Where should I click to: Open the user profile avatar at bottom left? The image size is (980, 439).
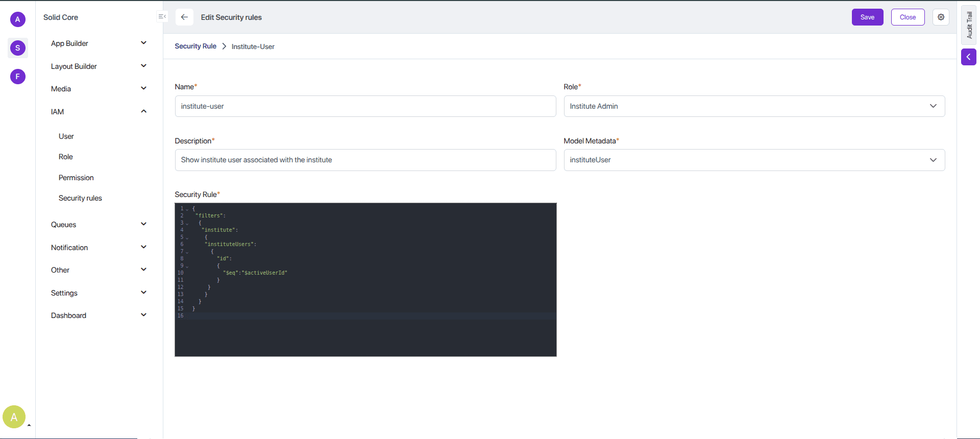tap(14, 417)
